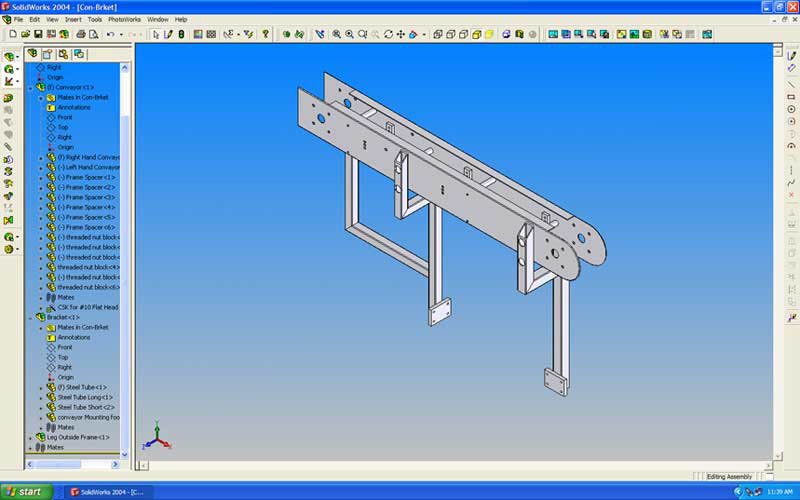Expand the Leg Outside Frame<1> node

coord(31,438)
